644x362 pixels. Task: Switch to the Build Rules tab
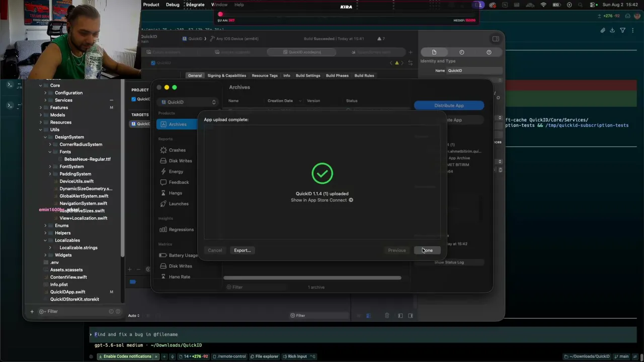tap(364, 75)
